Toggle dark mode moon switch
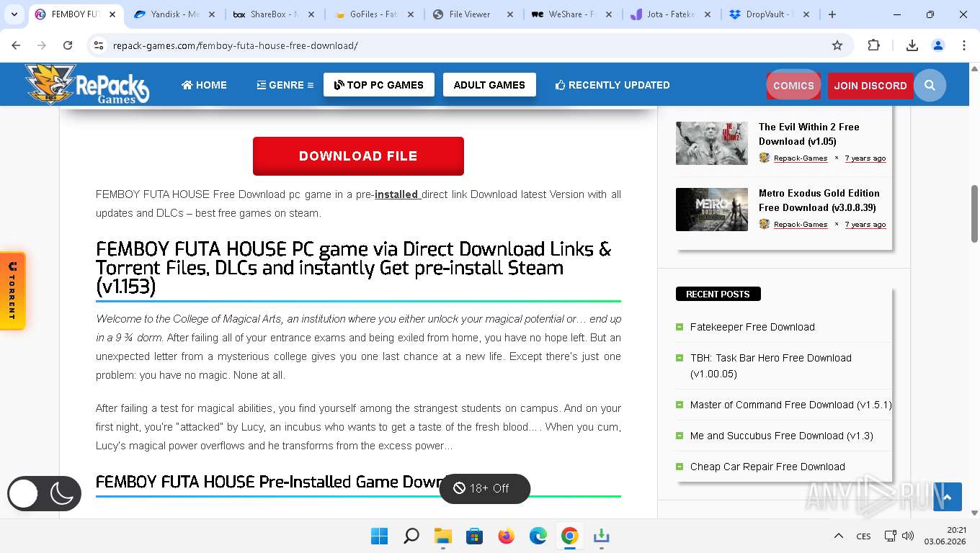This screenshot has width=980, height=553. (45, 494)
